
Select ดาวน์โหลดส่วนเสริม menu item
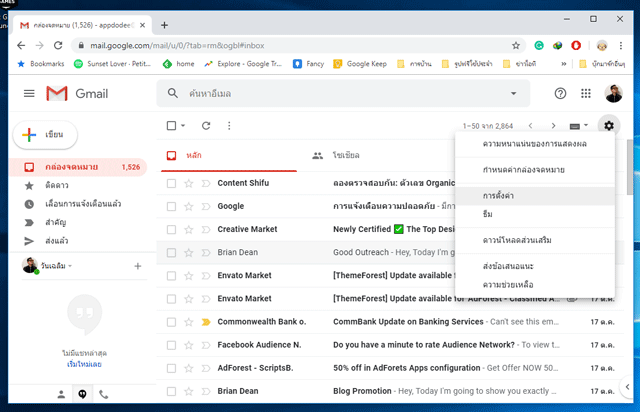coord(535,240)
